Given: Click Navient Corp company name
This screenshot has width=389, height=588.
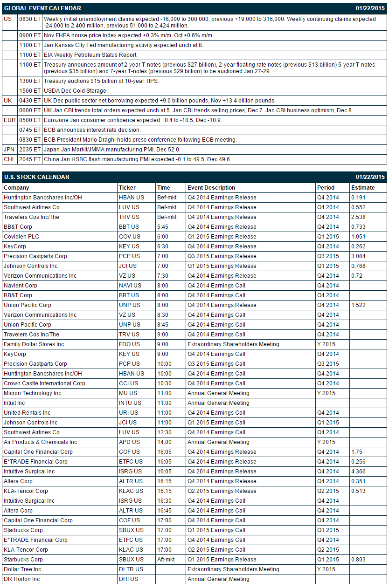Looking at the screenshot, I should pos(21,286).
